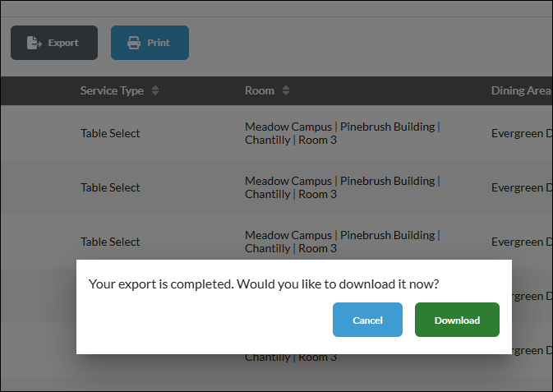Image resolution: width=553 pixels, height=392 pixels.
Task: Click first row's Evergreen dining area
Action: 522,133
